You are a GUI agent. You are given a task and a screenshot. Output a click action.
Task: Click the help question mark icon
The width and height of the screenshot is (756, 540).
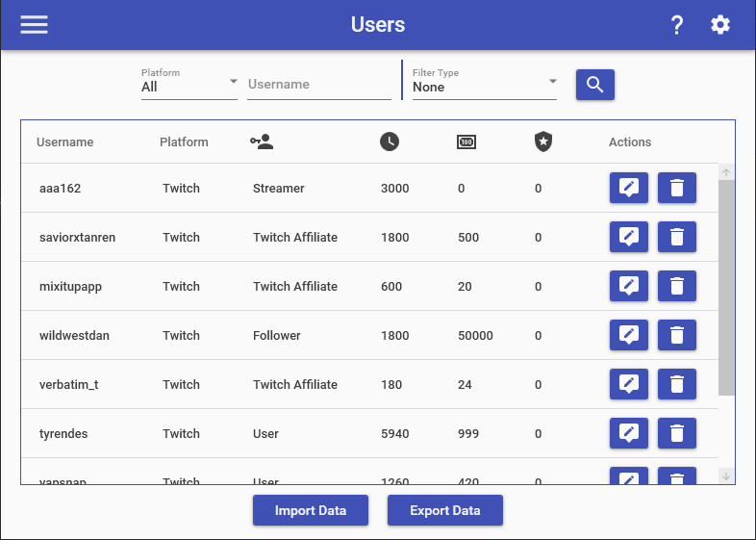point(677,25)
